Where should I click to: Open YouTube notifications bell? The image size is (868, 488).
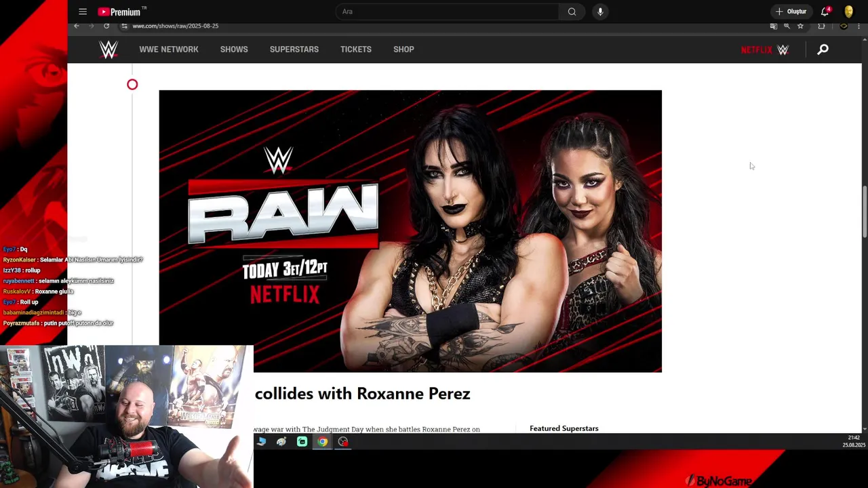coord(825,12)
